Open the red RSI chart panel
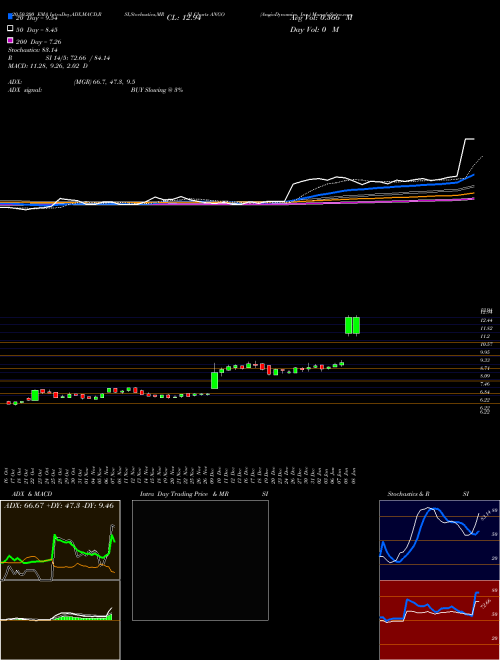The width and height of the screenshot is (500, 660). click(439, 620)
